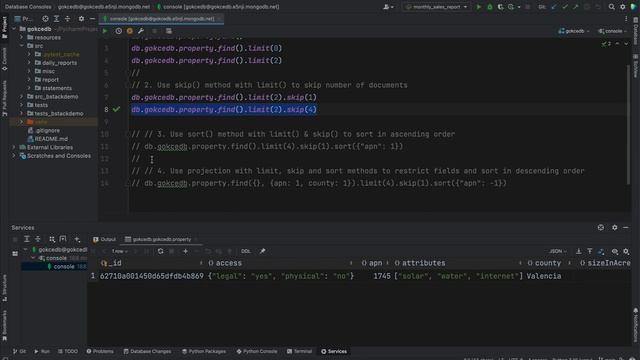This screenshot has width=640, height=360.
Task: Run with coverage icon in main toolbar
Action: click(x=501, y=7)
